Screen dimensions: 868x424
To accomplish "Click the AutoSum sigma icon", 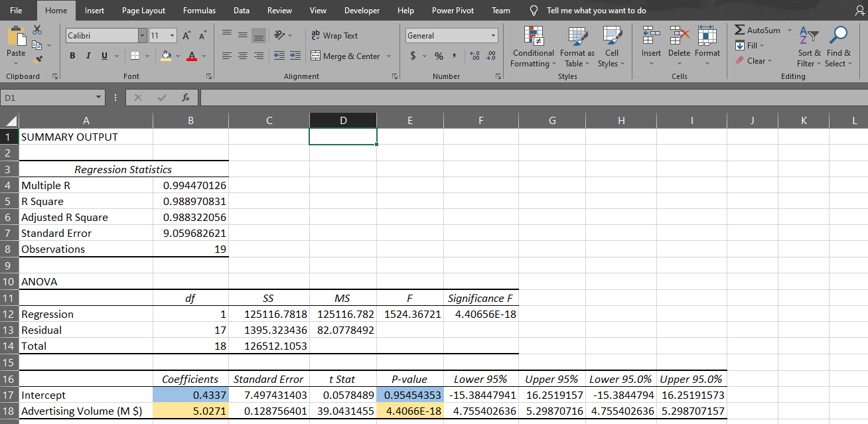I will (741, 31).
